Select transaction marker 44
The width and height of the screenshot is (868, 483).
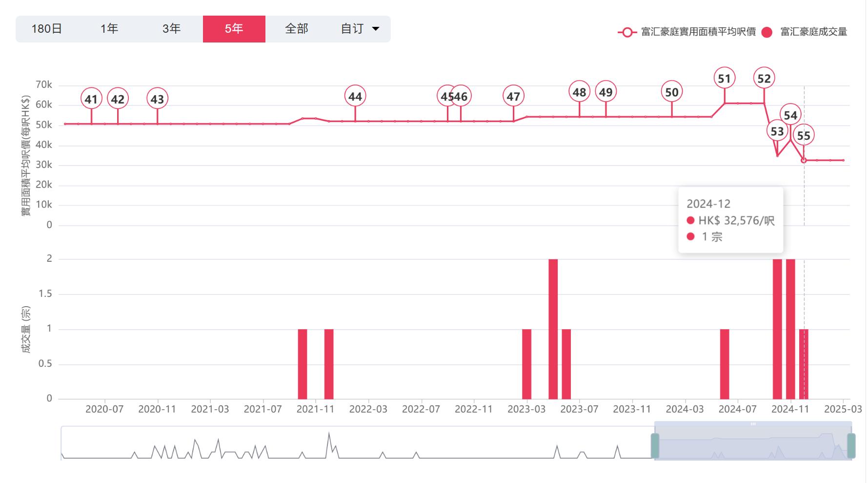click(x=355, y=96)
